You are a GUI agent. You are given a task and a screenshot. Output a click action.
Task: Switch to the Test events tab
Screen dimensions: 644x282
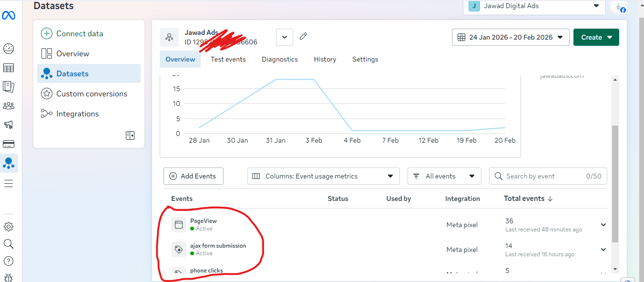(x=228, y=59)
